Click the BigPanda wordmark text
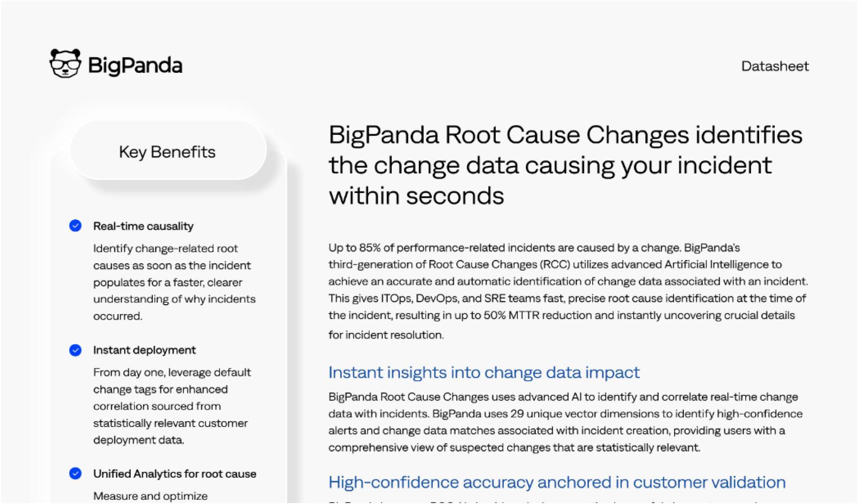 135,65
